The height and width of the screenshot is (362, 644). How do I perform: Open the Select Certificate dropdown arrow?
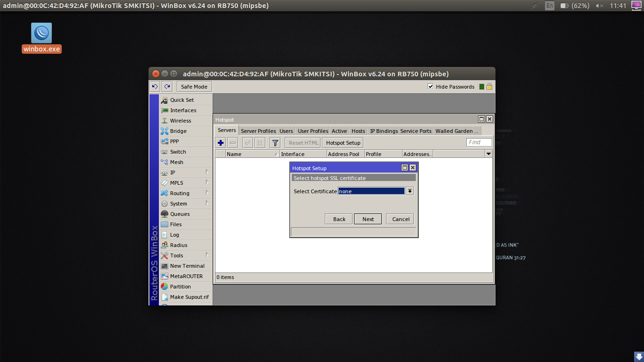coord(410,191)
